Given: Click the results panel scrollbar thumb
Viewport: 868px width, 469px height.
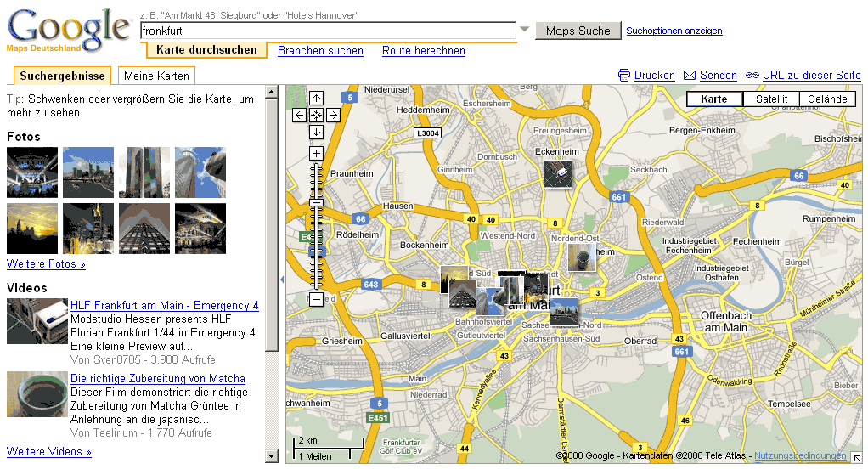Looking at the screenshot, I should tap(271, 224).
